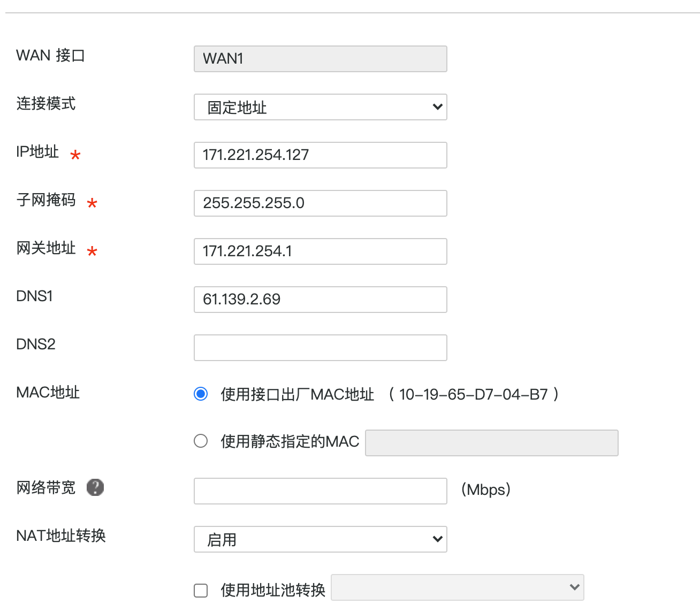The height and width of the screenshot is (612, 700).
Task: Enable the use address pool translation checkbox
Action: (x=201, y=590)
